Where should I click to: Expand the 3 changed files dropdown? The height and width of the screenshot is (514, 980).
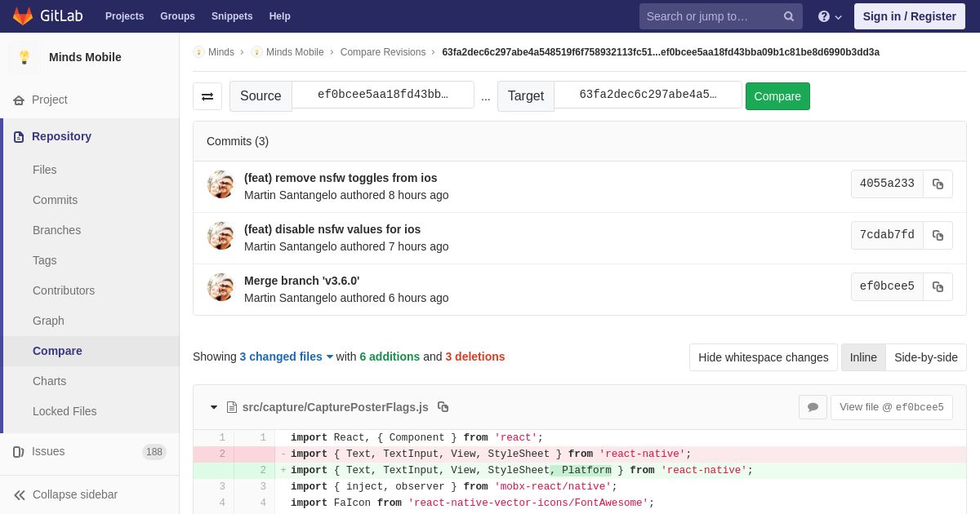(x=287, y=357)
